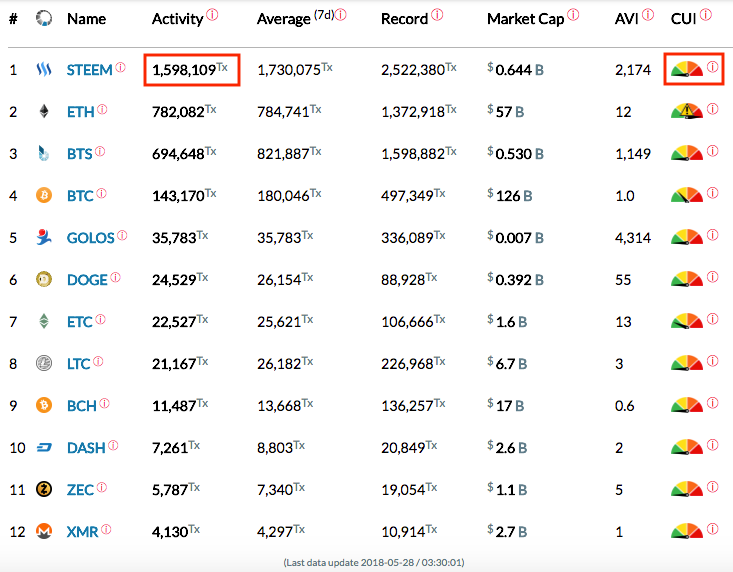Screen dimensions: 733x572
Task: Click the info icon next to Market Cap
Action: (573, 16)
